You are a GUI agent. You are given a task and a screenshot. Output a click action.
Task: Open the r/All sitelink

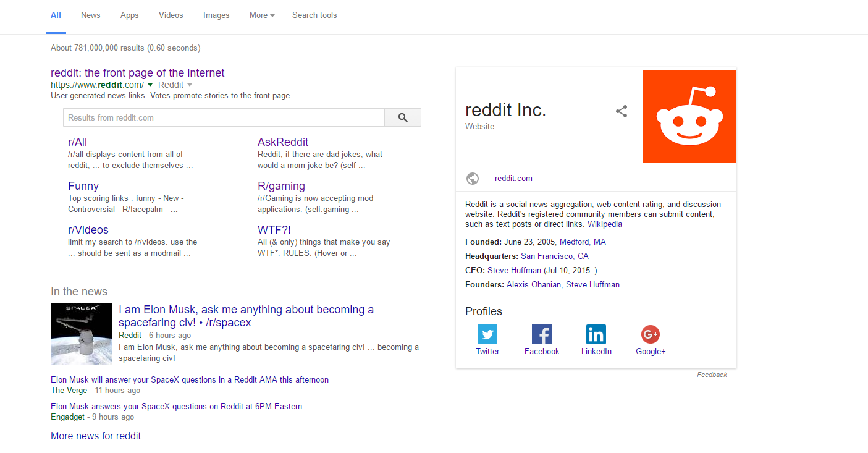pyautogui.click(x=77, y=142)
